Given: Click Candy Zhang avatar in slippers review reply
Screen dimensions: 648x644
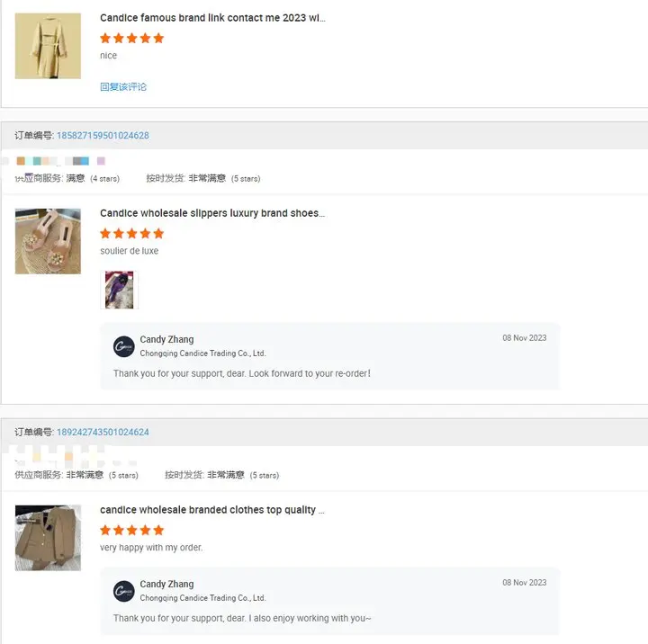Looking at the screenshot, I should coord(124,346).
